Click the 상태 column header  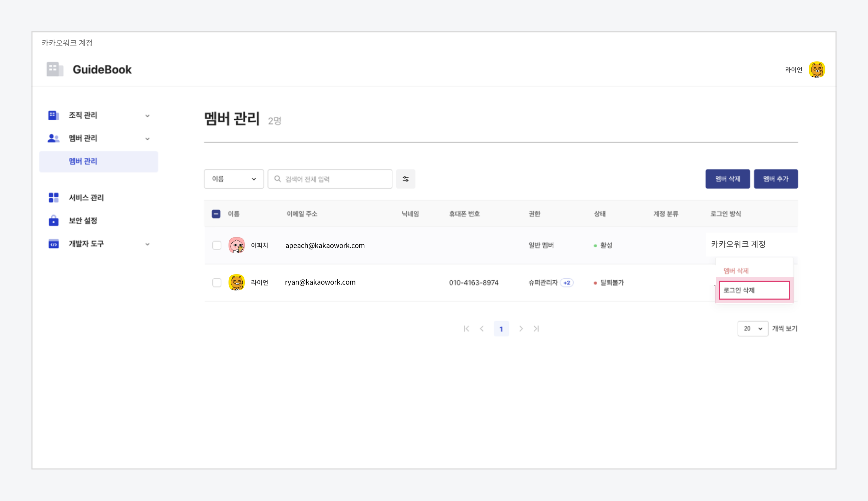[x=600, y=214]
